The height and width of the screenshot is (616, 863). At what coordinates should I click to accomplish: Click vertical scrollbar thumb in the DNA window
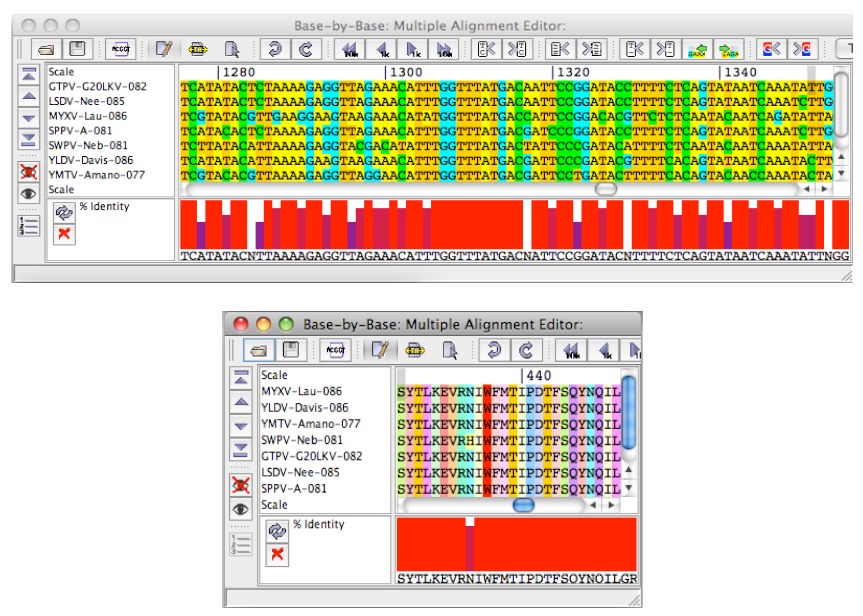tap(841, 104)
